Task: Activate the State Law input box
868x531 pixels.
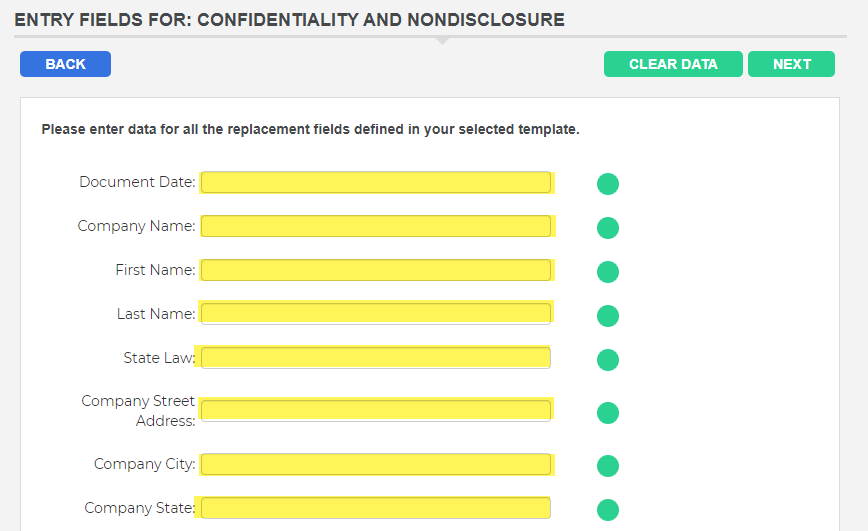Action: point(376,358)
